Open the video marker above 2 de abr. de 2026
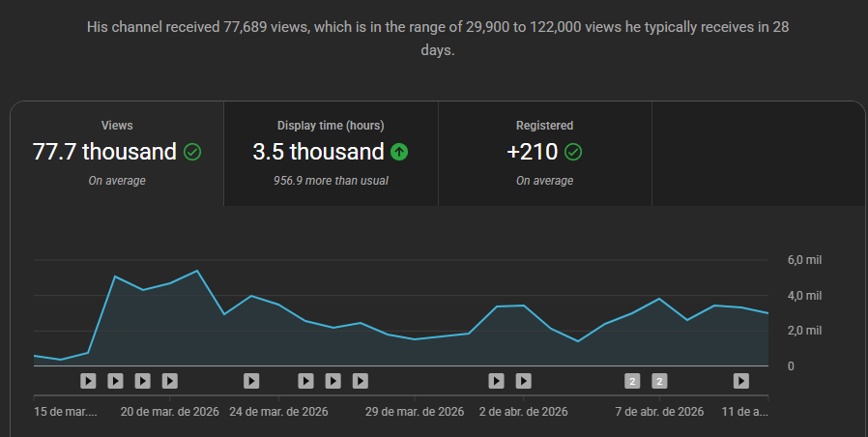 click(523, 381)
